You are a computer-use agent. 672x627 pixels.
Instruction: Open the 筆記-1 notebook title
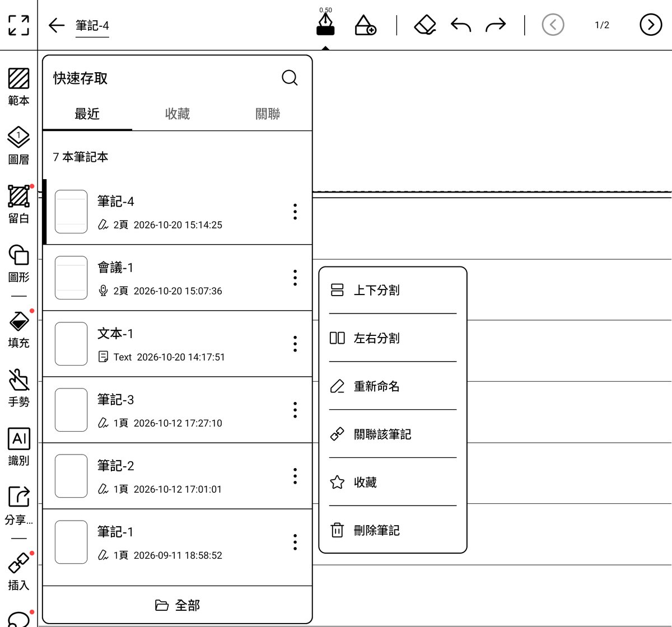click(115, 532)
